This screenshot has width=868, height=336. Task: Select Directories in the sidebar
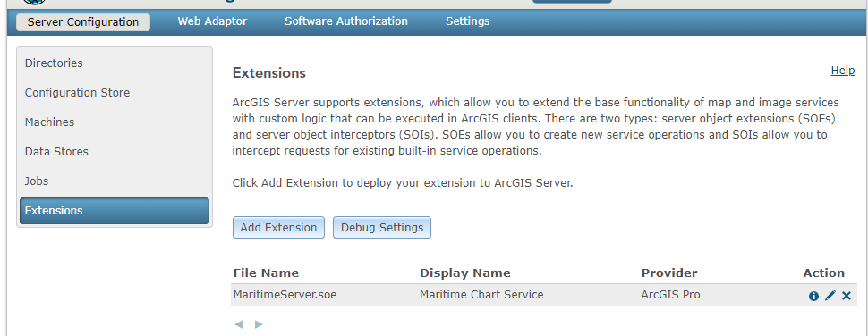click(115, 63)
